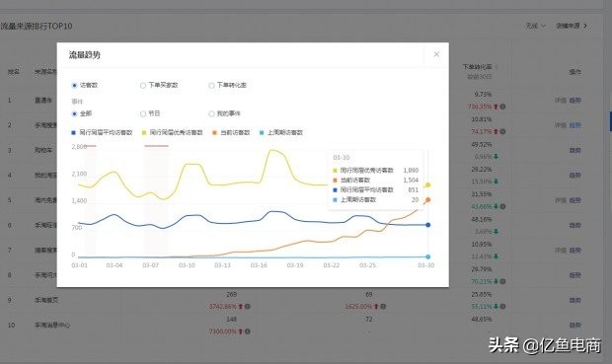
Task: Click the 2,100 y-axis label
Action: pos(79,174)
